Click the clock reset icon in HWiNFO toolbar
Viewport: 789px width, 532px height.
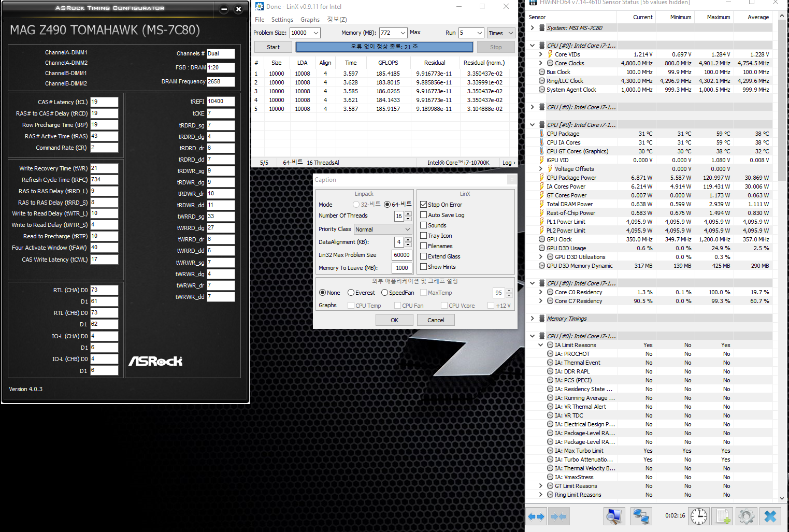pos(699,516)
